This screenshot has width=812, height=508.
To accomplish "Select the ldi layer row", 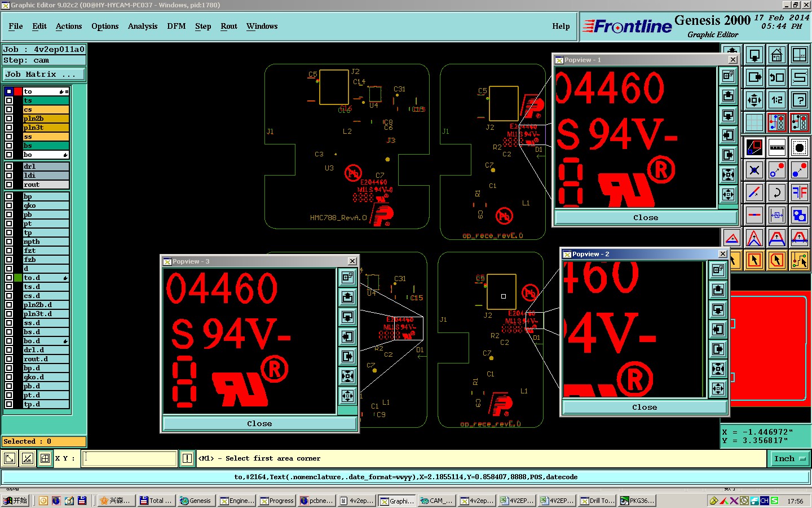I will click(x=46, y=176).
